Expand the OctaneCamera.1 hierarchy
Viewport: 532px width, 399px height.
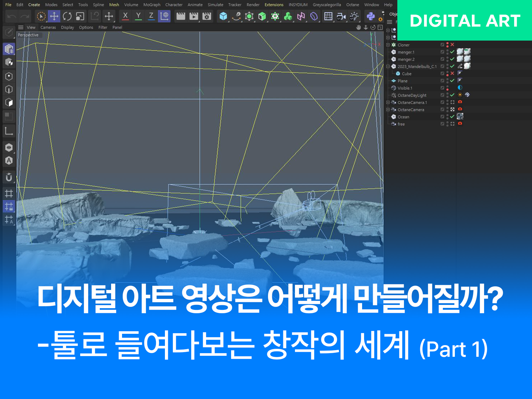point(388,102)
